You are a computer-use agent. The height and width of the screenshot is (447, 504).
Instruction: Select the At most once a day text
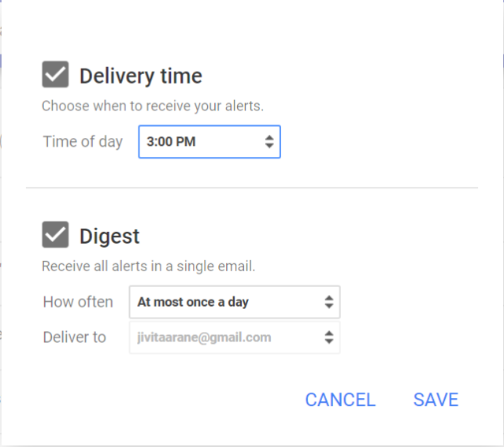click(x=193, y=302)
